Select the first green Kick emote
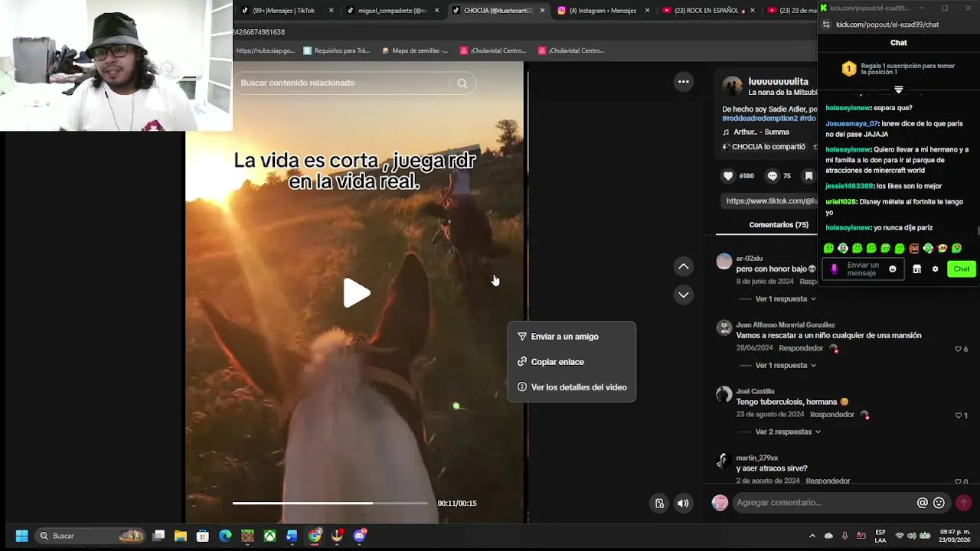 tap(828, 249)
